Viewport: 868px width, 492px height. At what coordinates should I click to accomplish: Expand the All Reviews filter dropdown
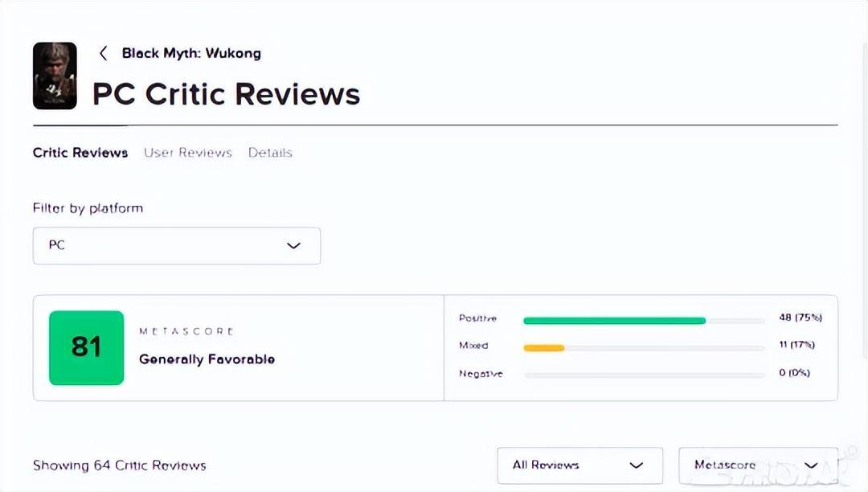[579, 465]
